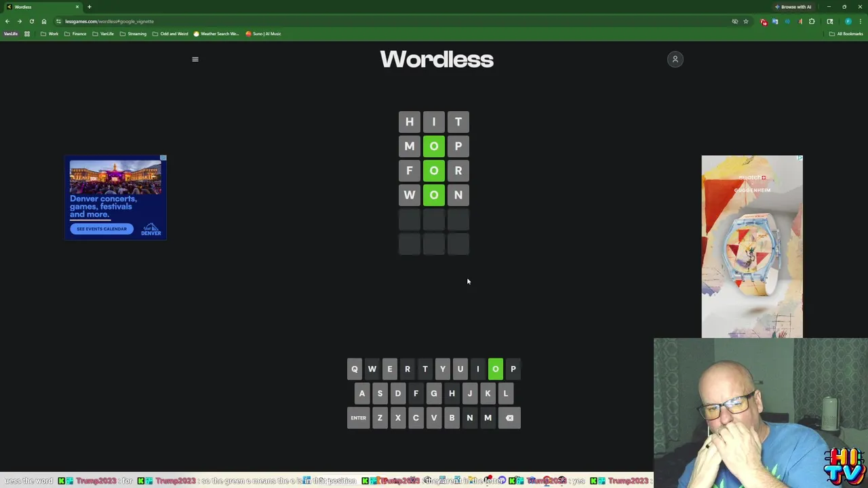This screenshot has width=868, height=488.
Task: Click the V key on the on-screen keyboard
Action: pos(434,418)
